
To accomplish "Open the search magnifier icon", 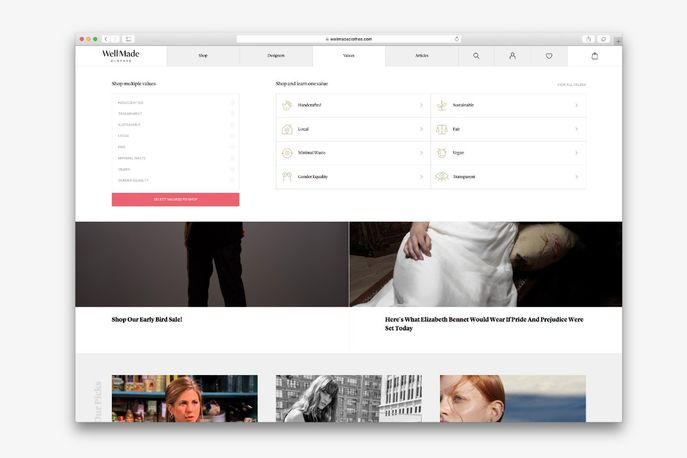I will pos(476,56).
